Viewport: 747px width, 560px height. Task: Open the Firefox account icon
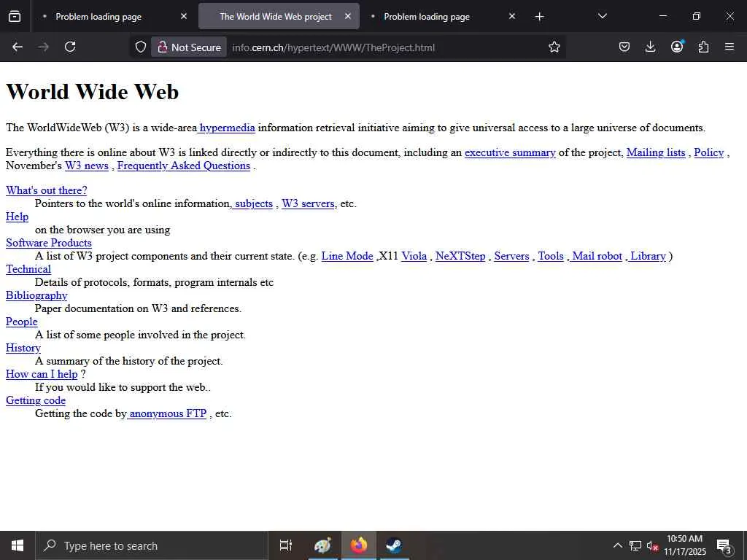pyautogui.click(x=677, y=47)
